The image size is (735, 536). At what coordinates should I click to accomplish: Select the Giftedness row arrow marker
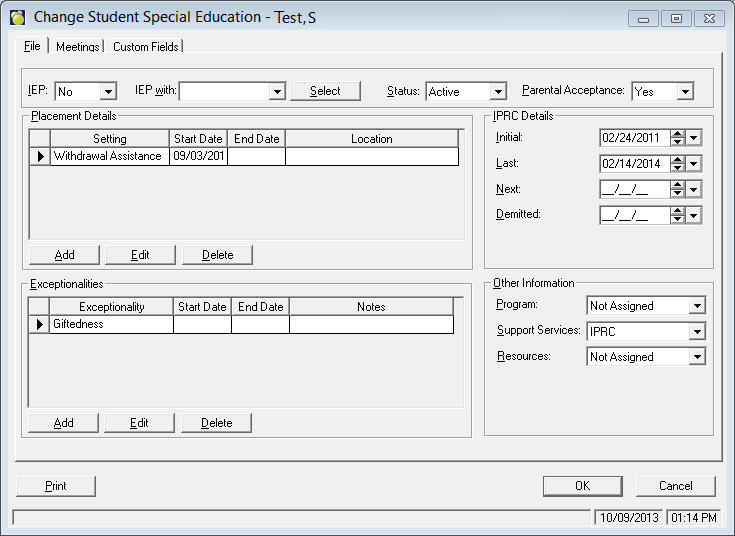click(40, 324)
